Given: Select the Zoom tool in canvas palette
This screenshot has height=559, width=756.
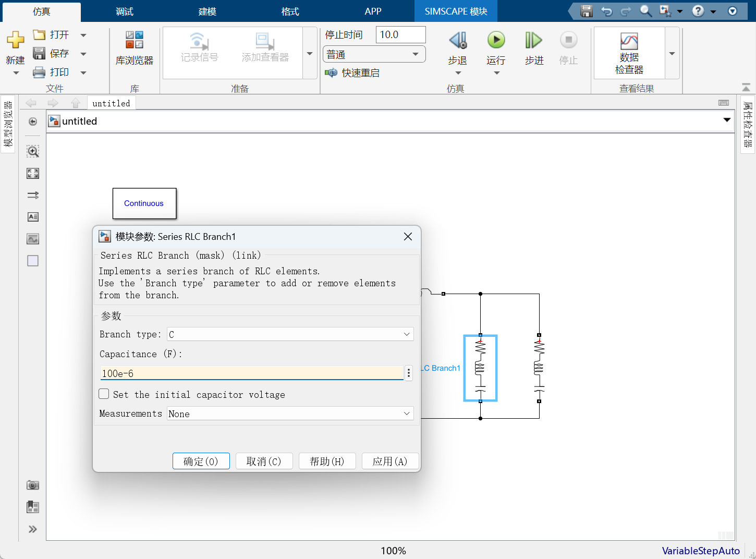Looking at the screenshot, I should point(33,151).
